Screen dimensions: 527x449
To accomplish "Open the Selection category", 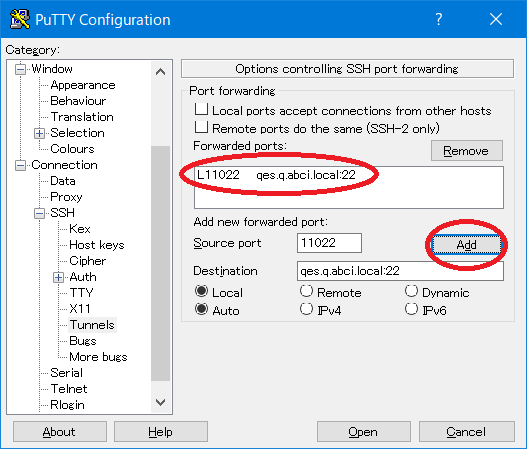I will [x=77, y=133].
